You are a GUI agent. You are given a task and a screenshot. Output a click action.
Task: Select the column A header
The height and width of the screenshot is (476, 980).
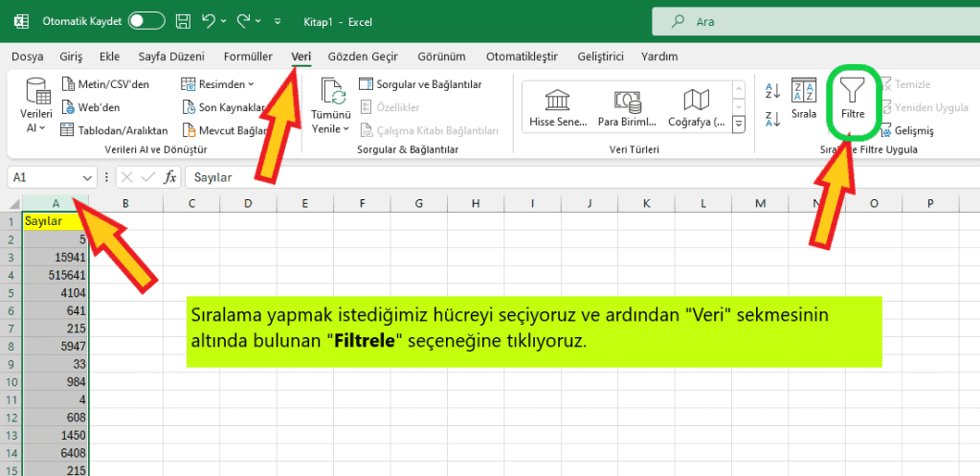pyautogui.click(x=56, y=203)
